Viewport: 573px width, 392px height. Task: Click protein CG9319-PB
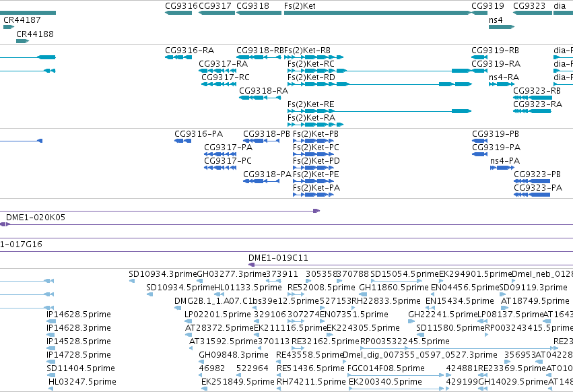(x=496, y=134)
